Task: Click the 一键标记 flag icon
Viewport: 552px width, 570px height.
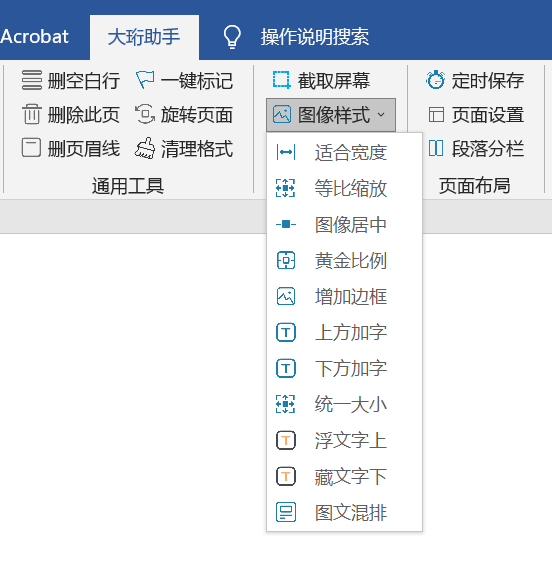Action: [x=145, y=80]
